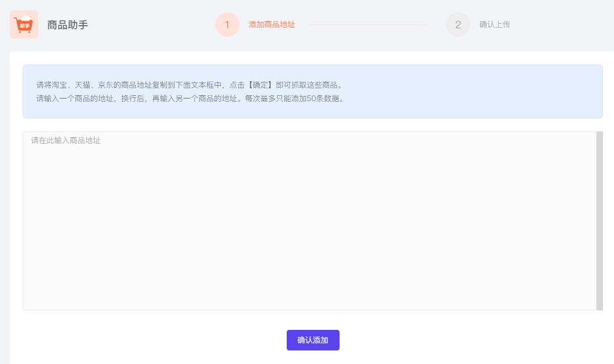Click the text area's vertical scrollbar
Screen dimensions: 614x364
coord(599,220)
